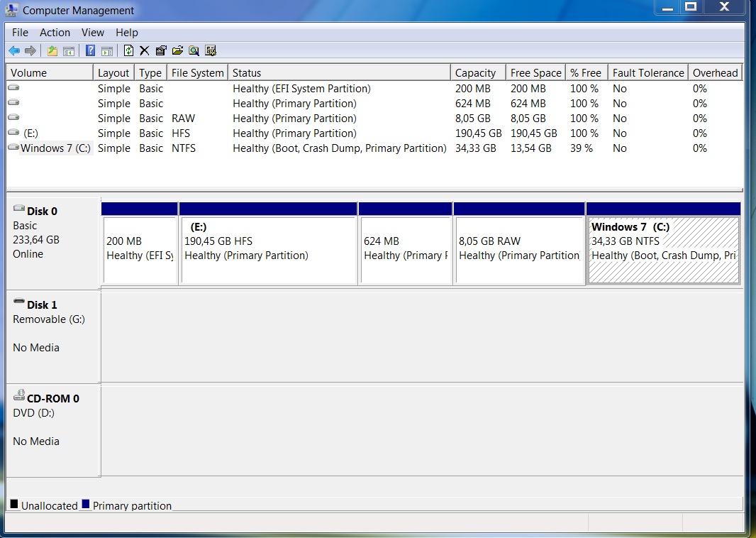
Task: Click the Computer Management title bar icon
Action: pos(11,10)
